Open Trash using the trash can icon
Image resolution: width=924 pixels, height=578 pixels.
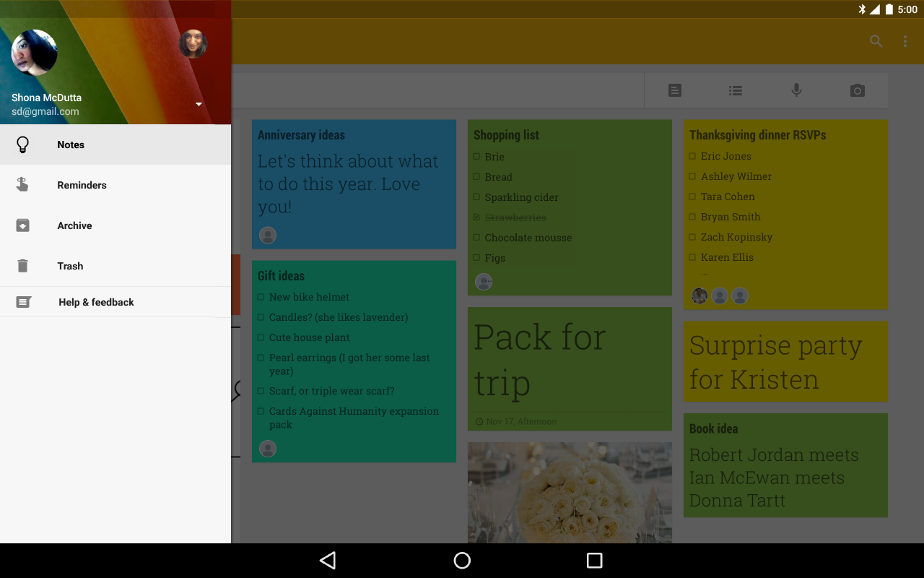pos(22,266)
